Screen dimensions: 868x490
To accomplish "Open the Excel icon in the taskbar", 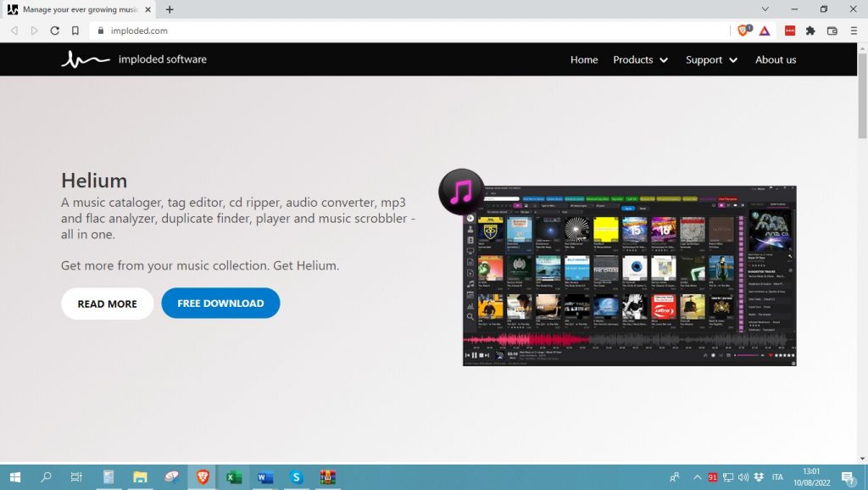I will [234, 477].
